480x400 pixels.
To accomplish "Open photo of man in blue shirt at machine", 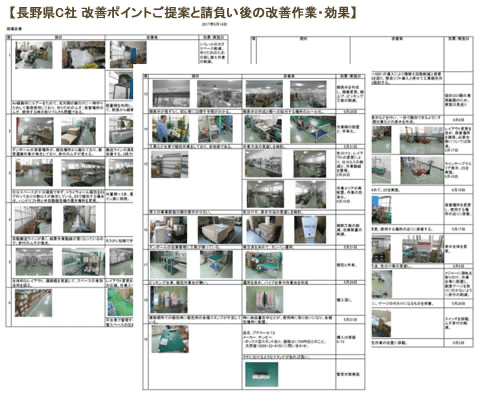I will [170, 129].
